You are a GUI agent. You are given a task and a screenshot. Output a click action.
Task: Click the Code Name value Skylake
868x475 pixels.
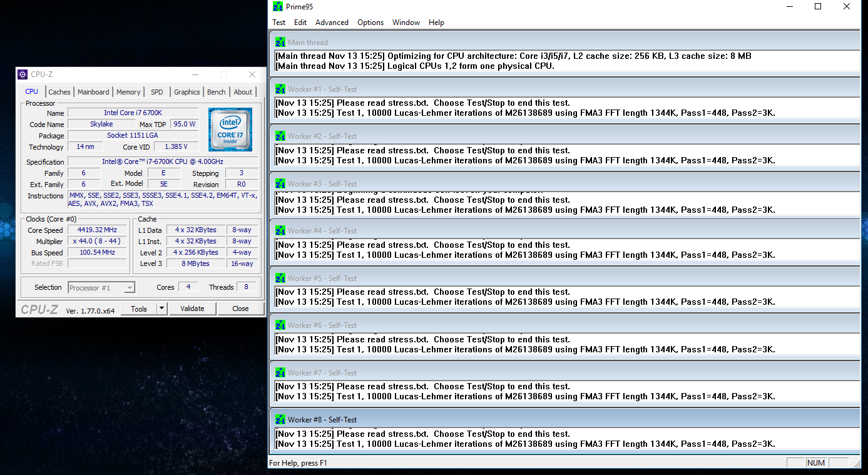101,125
